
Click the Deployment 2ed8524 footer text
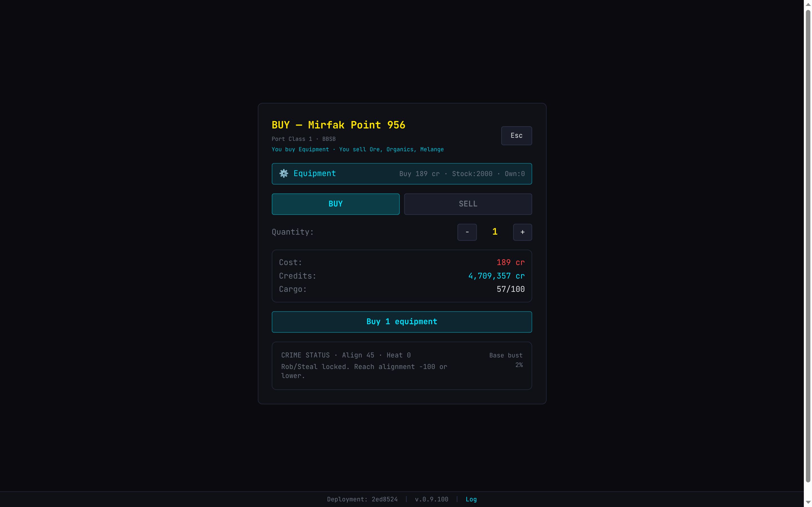click(x=362, y=499)
